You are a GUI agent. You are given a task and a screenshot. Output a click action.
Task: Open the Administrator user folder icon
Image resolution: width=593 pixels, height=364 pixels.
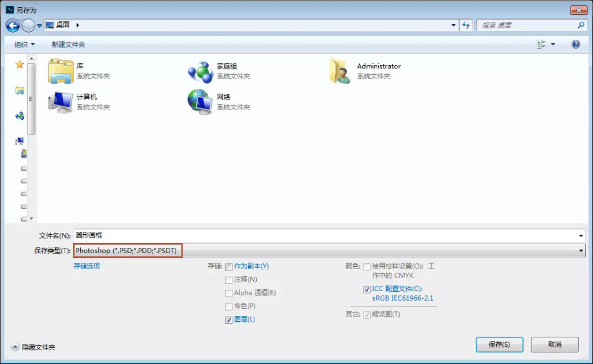point(340,71)
